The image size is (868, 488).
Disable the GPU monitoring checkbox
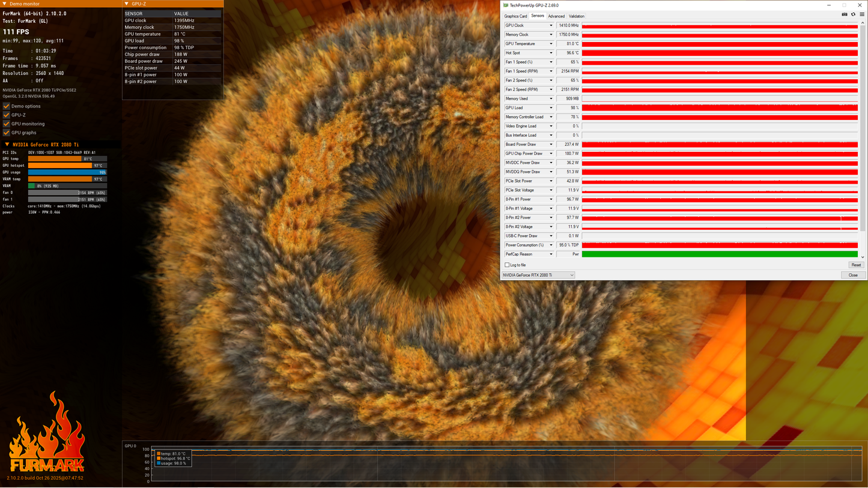tap(7, 124)
